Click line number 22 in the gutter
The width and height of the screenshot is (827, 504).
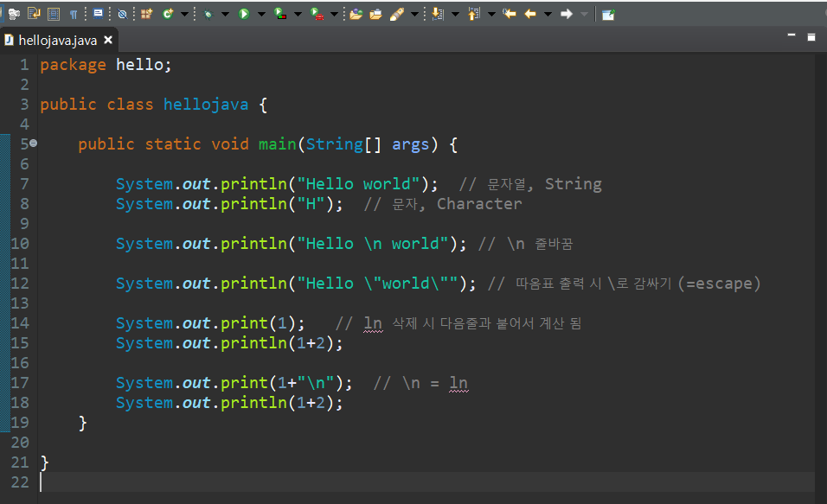(20, 482)
